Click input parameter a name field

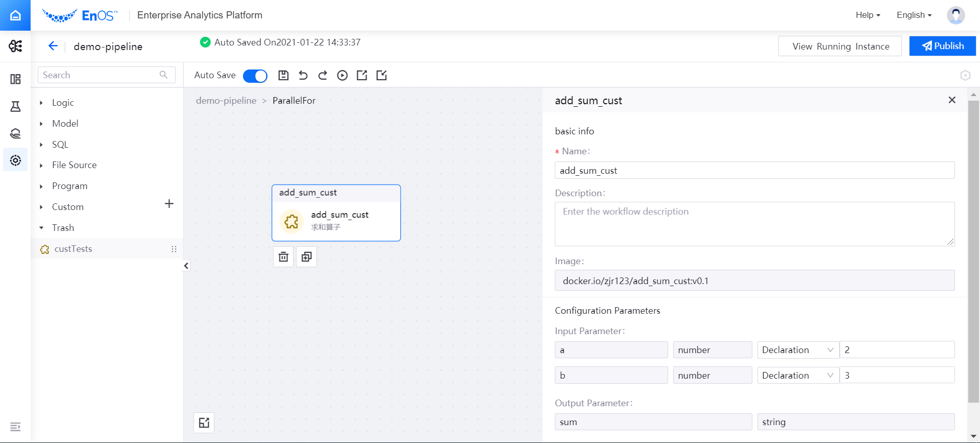(x=611, y=350)
